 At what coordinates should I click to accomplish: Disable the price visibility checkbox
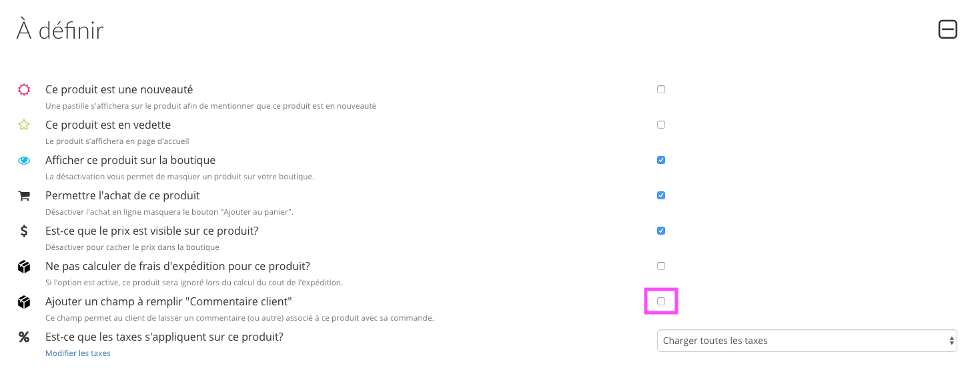coord(661,231)
